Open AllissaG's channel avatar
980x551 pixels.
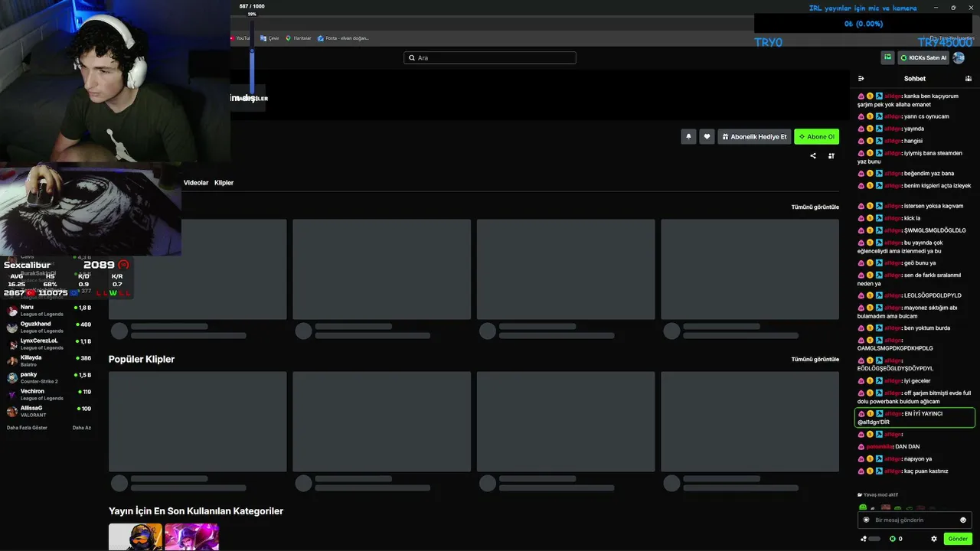12,412
